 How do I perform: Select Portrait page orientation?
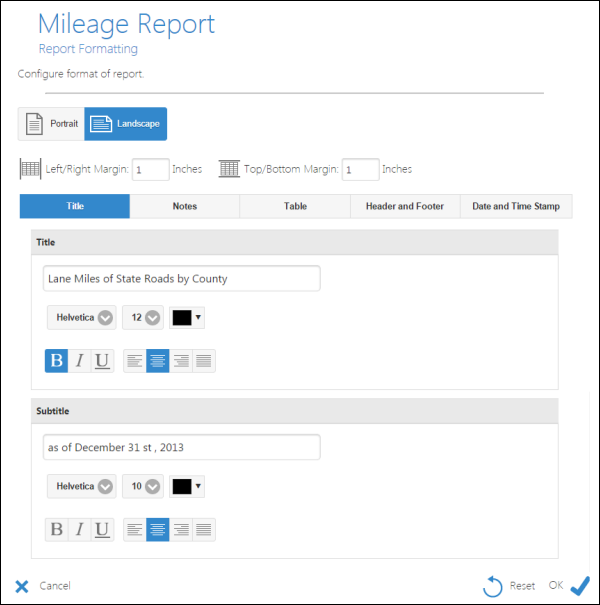point(51,124)
